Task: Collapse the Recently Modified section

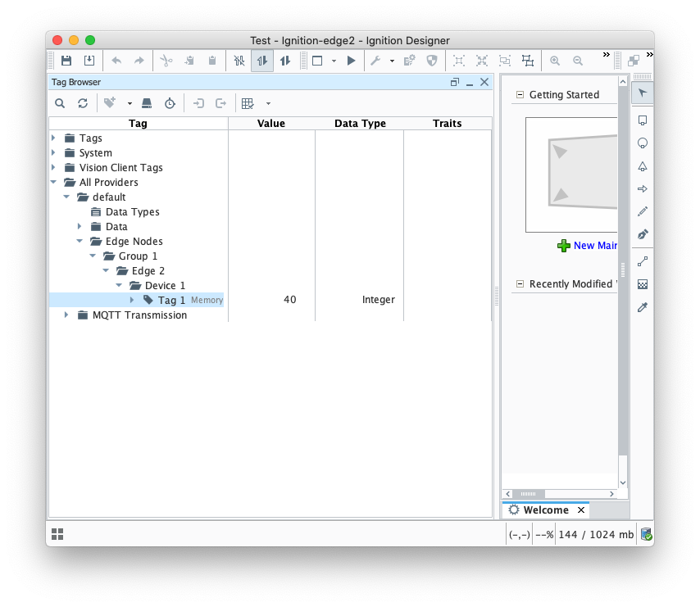Action: point(520,284)
